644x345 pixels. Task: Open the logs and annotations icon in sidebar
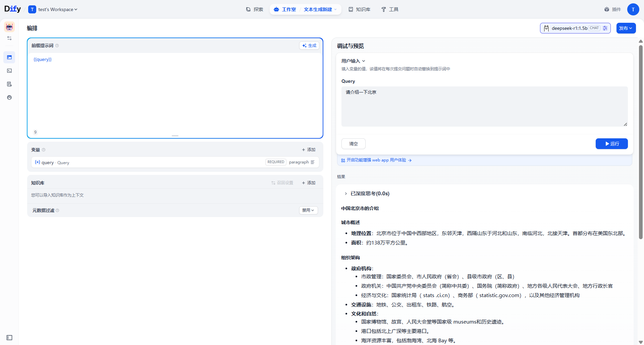point(9,84)
